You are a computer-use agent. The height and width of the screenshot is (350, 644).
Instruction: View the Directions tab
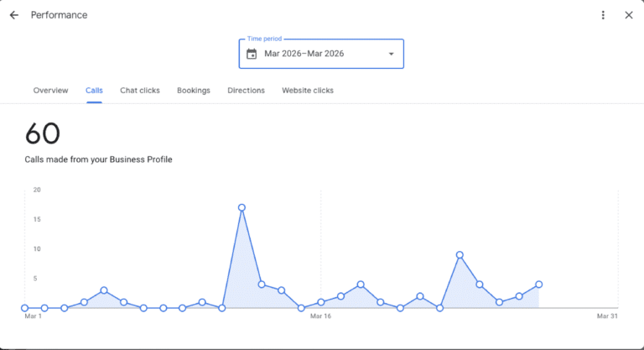click(246, 91)
